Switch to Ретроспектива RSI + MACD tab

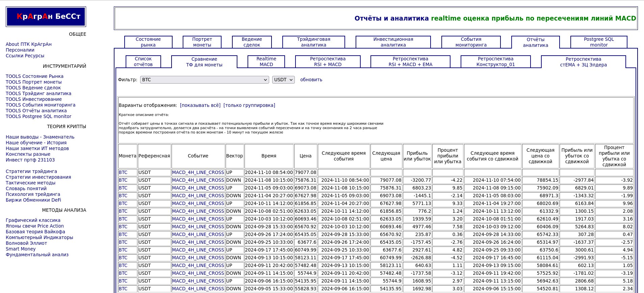(328, 62)
